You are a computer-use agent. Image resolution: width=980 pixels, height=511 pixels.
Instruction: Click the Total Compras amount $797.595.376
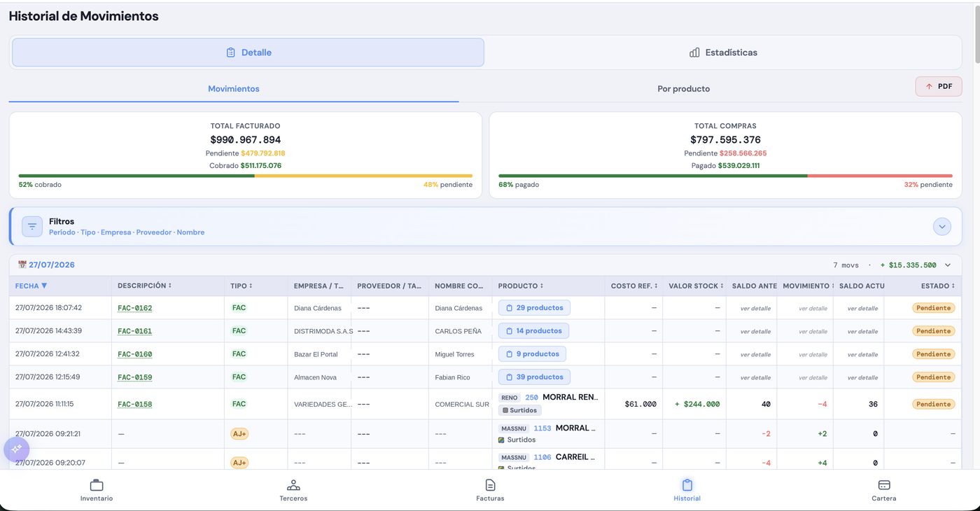click(725, 140)
